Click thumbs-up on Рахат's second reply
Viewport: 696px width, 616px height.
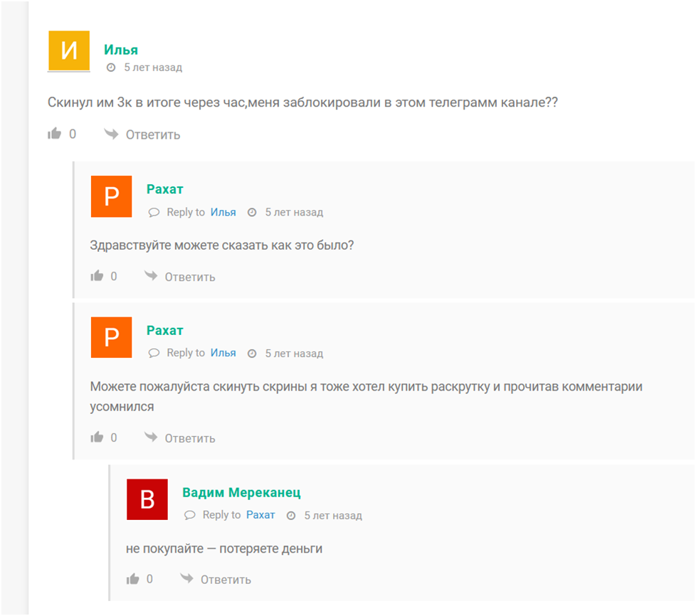(97, 437)
